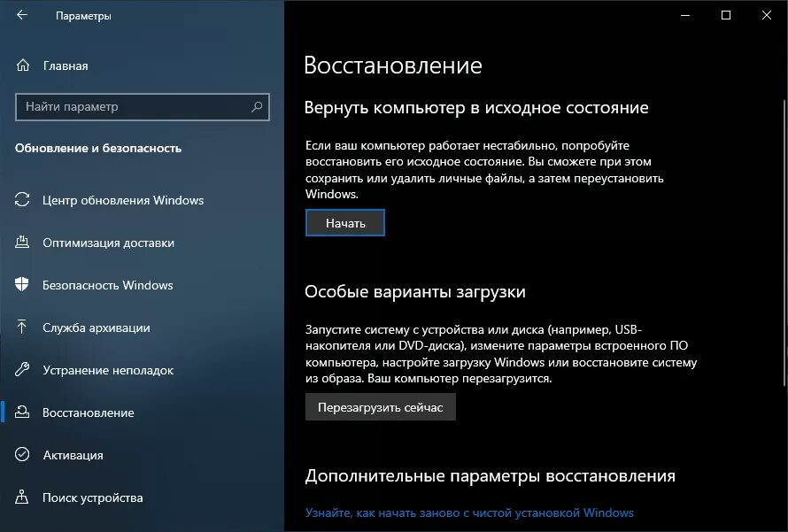
Task: Maximize the Параметры window
Action: (x=726, y=16)
